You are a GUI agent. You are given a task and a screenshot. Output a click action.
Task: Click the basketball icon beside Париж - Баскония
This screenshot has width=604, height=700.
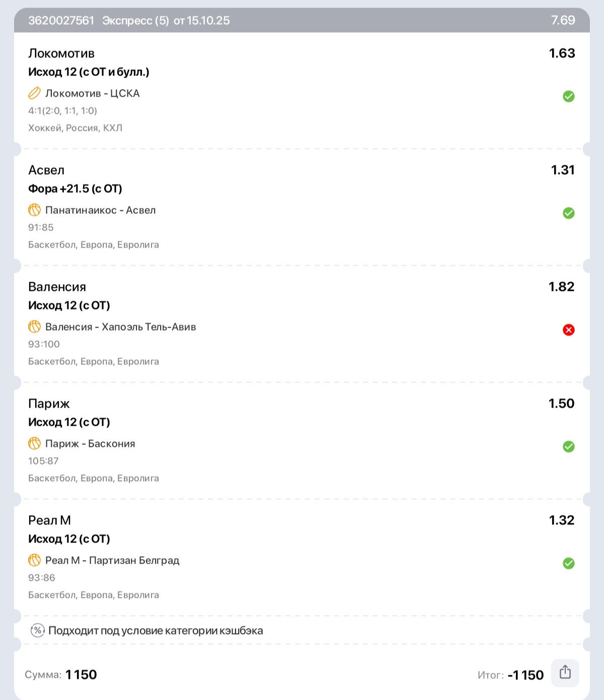pyautogui.click(x=34, y=443)
